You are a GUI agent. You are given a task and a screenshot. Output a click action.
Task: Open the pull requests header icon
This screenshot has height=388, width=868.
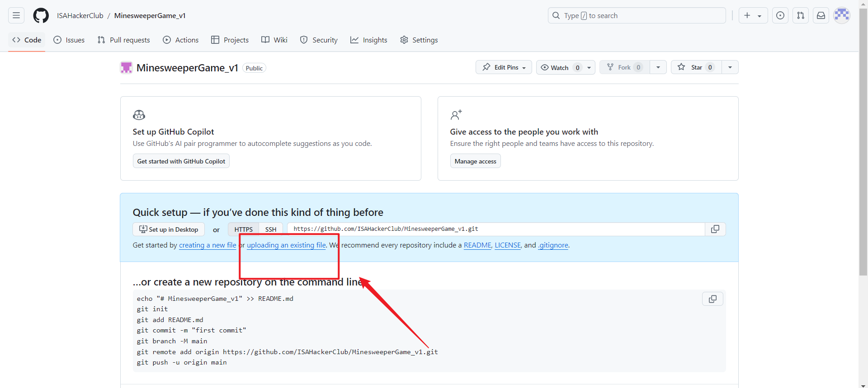click(x=801, y=15)
